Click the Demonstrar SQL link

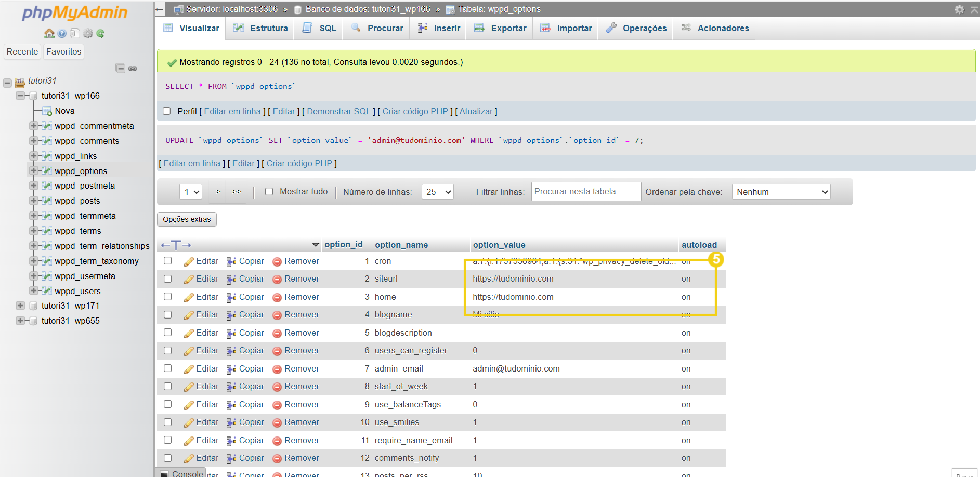(338, 111)
